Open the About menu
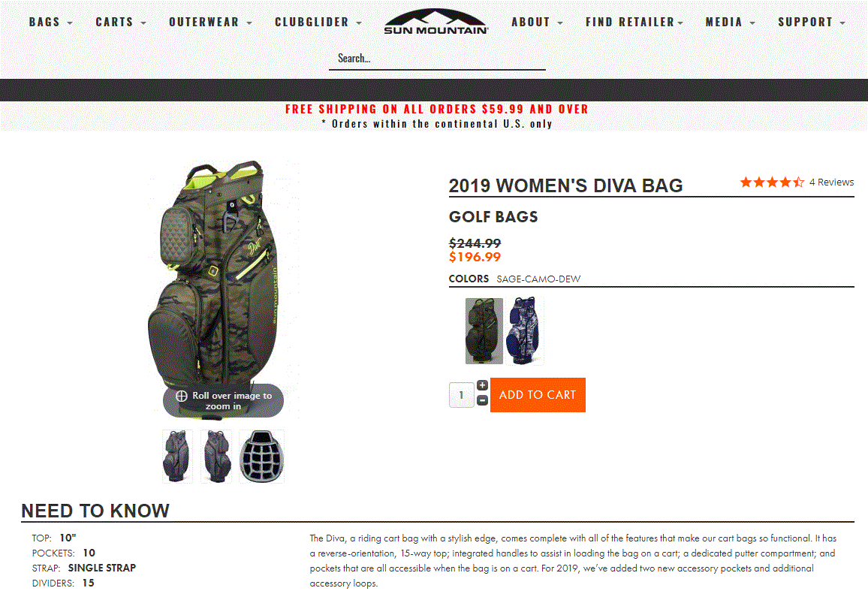Screen dimensions: 868x594 click(x=537, y=22)
